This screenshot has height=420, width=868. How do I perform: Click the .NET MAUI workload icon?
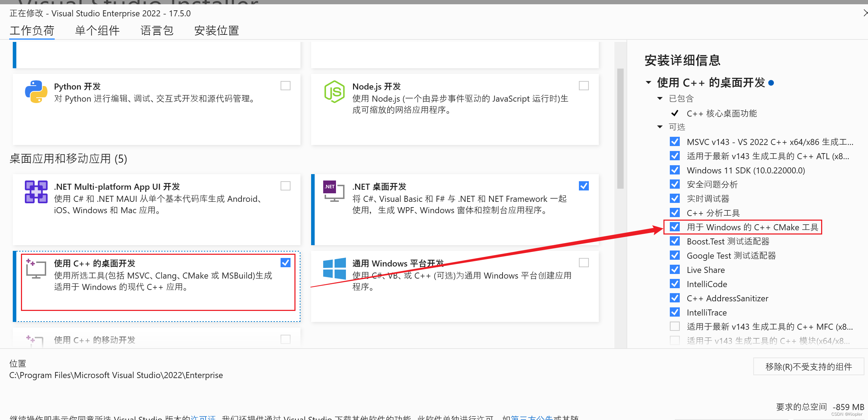pos(36,192)
